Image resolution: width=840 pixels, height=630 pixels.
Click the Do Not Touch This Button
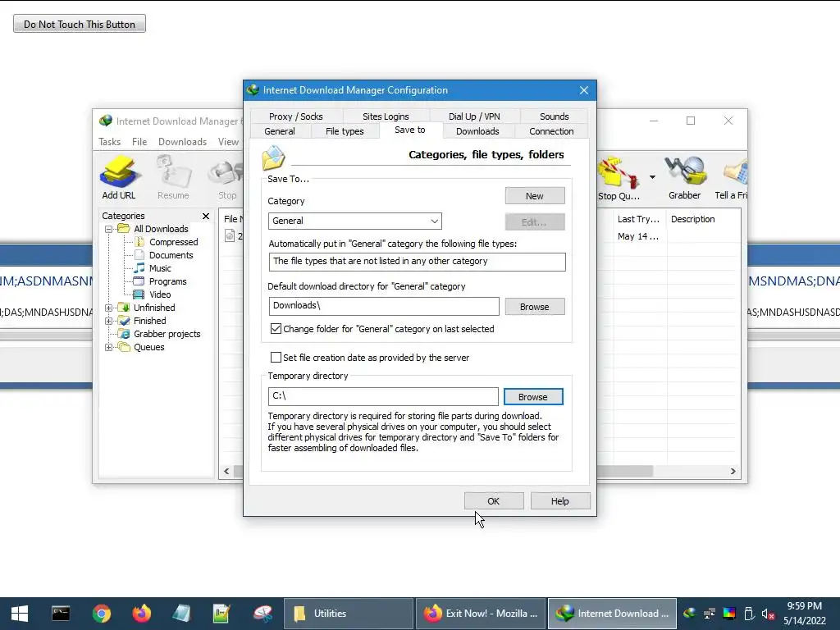pyautogui.click(x=80, y=24)
